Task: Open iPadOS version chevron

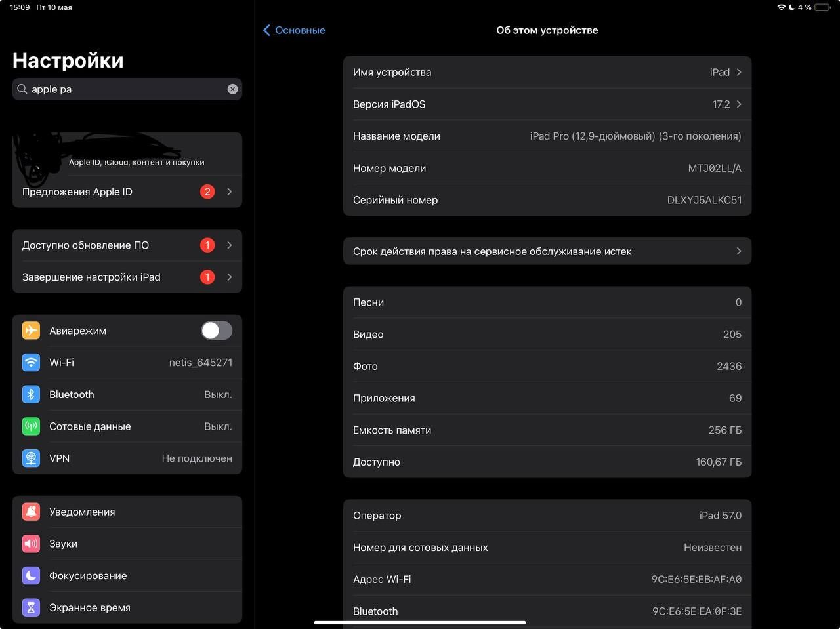Action: click(x=739, y=104)
